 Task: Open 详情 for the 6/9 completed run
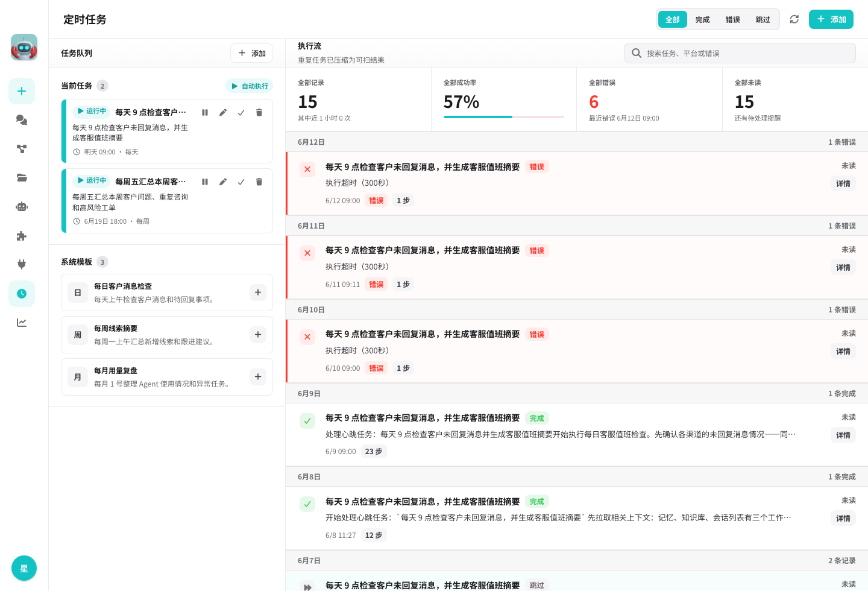point(843,435)
